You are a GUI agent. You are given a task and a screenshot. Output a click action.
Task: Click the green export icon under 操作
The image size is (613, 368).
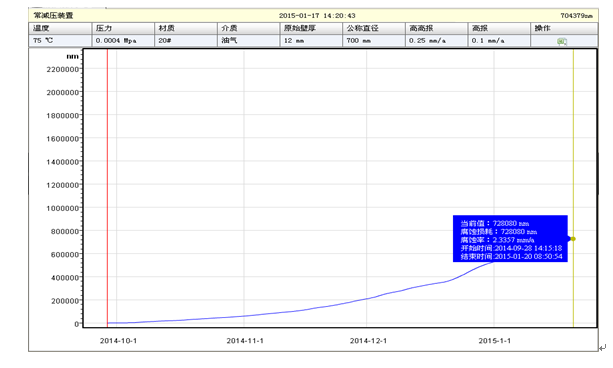(562, 41)
